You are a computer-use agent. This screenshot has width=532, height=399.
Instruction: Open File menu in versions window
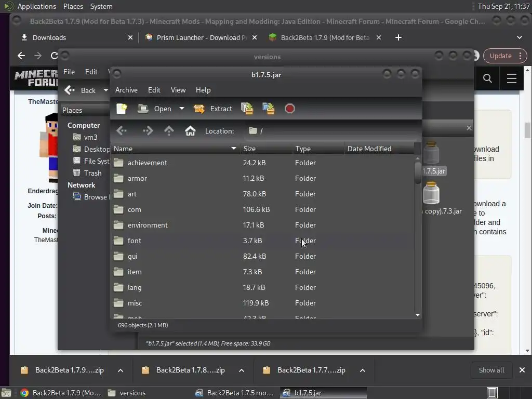pyautogui.click(x=69, y=72)
